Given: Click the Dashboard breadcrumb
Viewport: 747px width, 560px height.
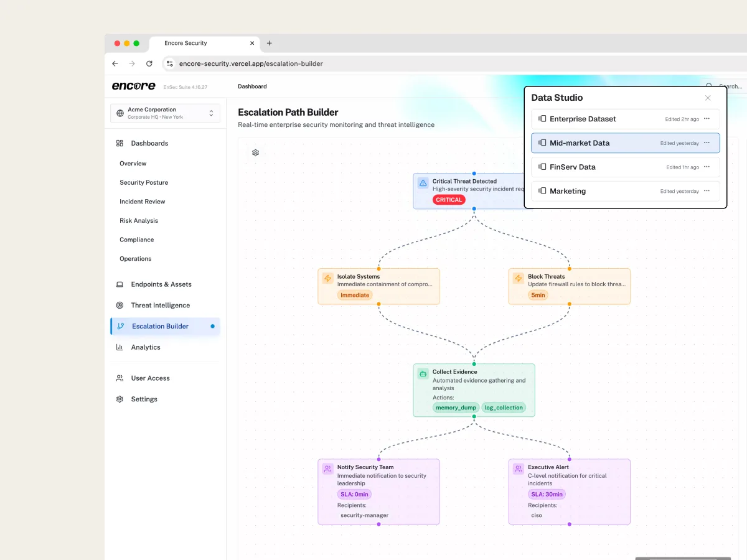Looking at the screenshot, I should click(x=252, y=86).
